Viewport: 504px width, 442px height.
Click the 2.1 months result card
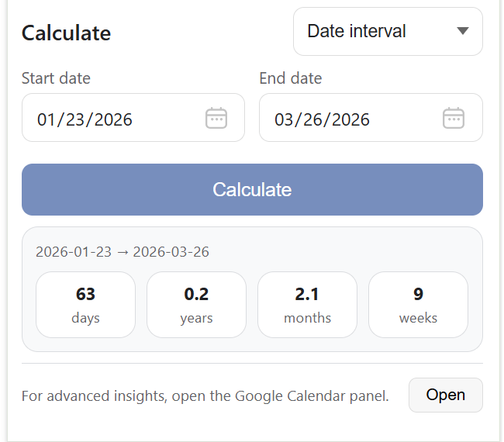[307, 305]
